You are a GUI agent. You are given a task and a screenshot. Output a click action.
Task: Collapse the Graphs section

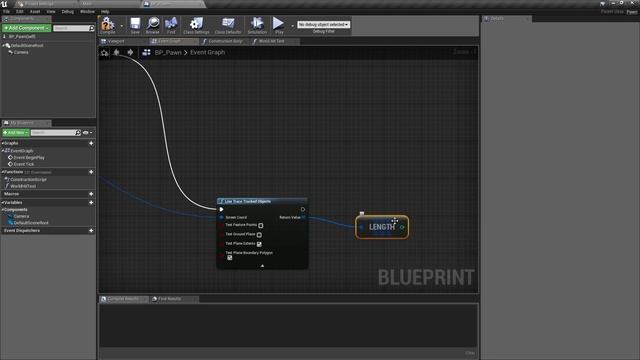tap(3, 143)
